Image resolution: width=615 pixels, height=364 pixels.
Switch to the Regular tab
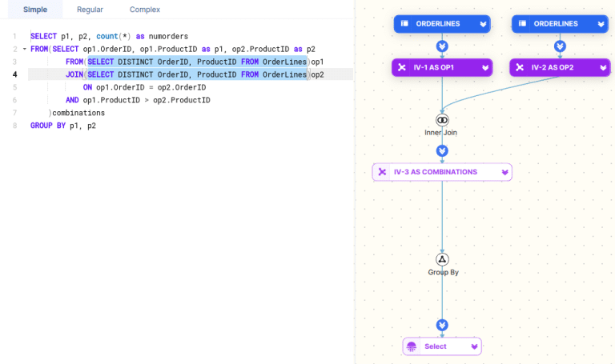(x=90, y=10)
